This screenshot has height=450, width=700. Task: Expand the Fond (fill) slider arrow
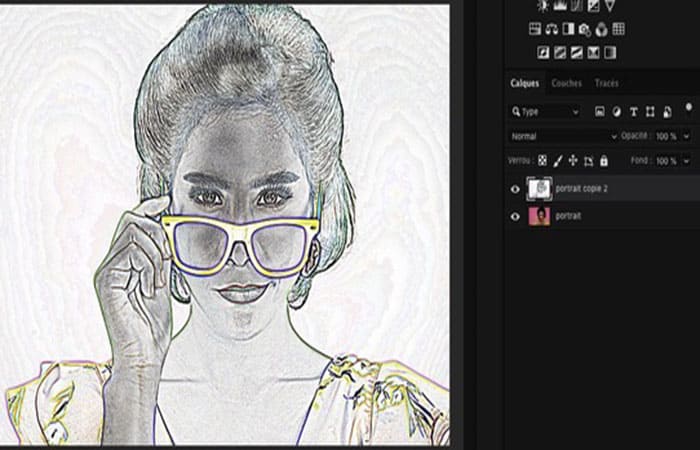click(x=687, y=161)
